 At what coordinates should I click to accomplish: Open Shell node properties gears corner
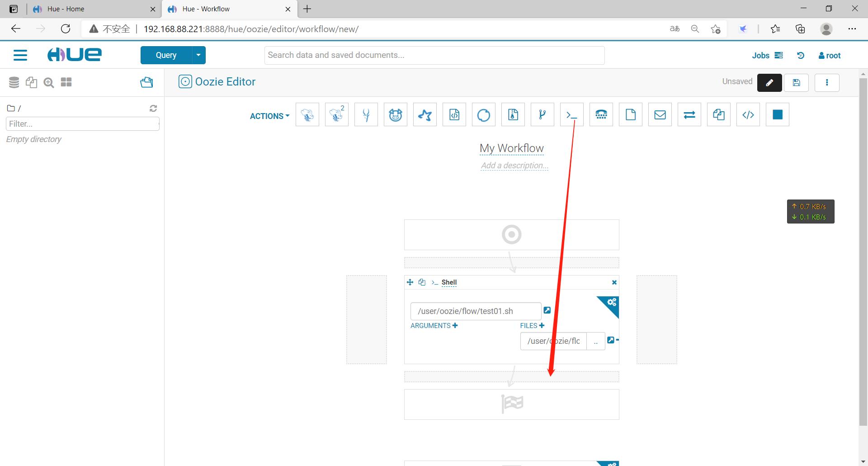pos(611,304)
